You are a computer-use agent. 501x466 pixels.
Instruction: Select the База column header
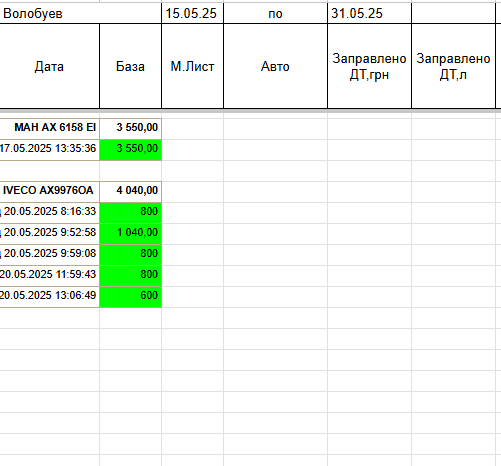click(130, 66)
